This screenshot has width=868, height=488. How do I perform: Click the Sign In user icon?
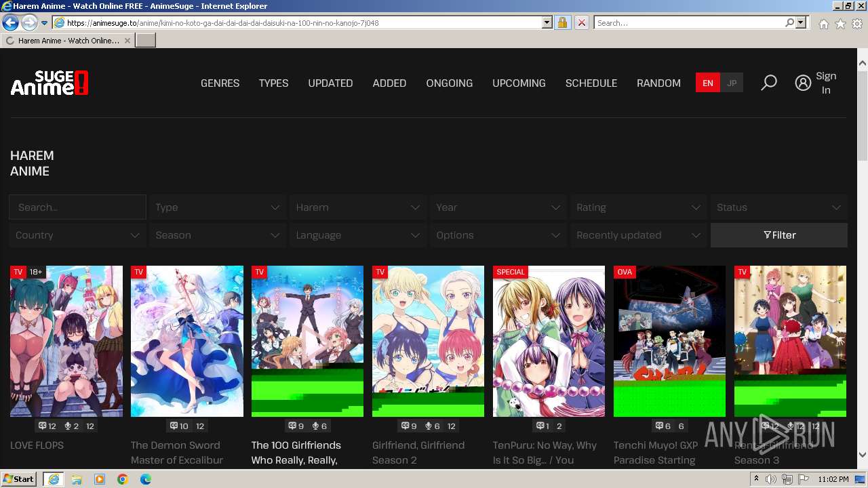point(803,83)
